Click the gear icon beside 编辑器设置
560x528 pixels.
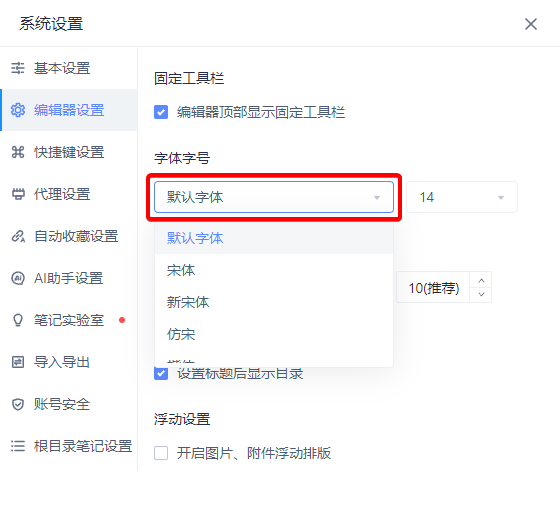[x=18, y=110]
